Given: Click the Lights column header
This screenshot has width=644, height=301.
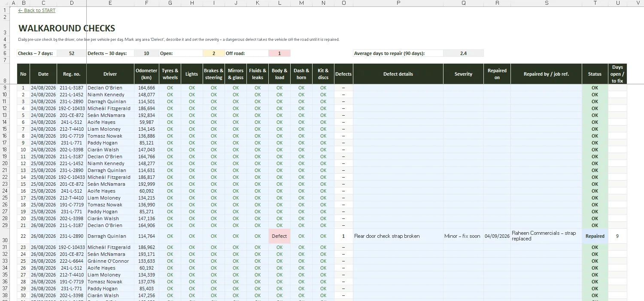Looking at the screenshot, I should click(192, 74).
